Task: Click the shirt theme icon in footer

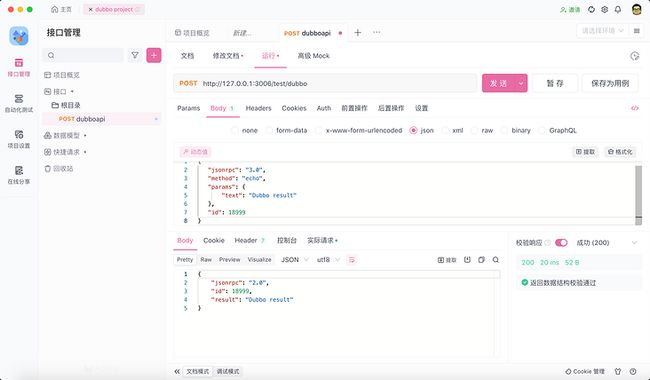Action: pos(618,371)
